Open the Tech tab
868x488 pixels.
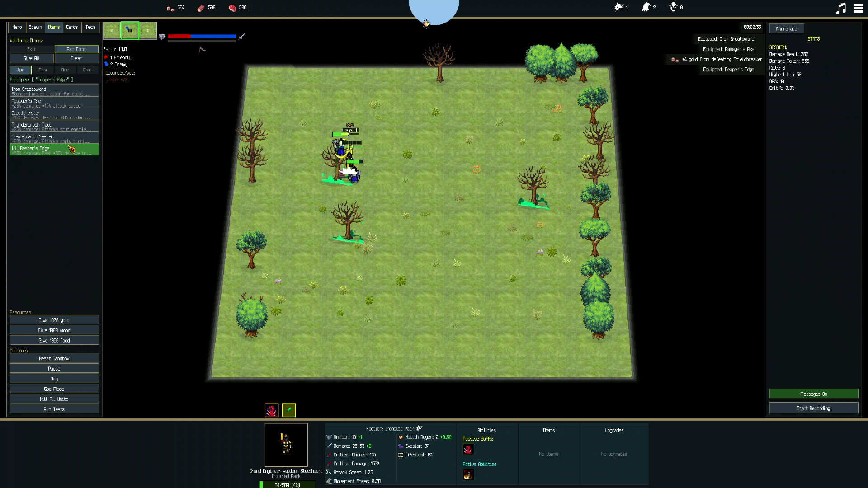coord(90,27)
